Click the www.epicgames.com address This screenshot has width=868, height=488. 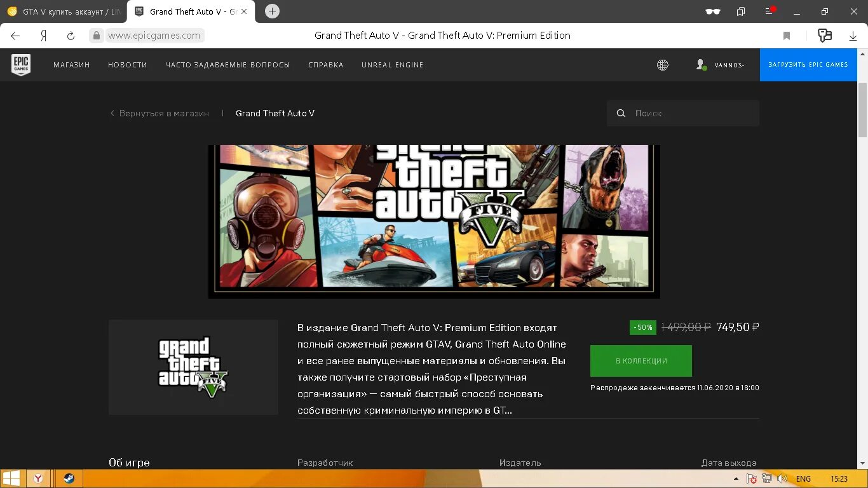pos(154,36)
